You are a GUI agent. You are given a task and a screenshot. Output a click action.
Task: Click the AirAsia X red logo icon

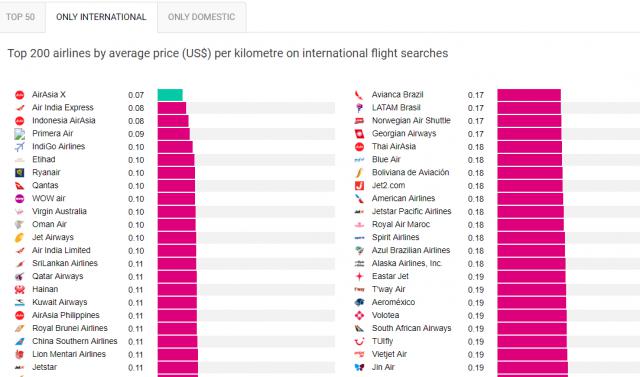[x=20, y=95]
